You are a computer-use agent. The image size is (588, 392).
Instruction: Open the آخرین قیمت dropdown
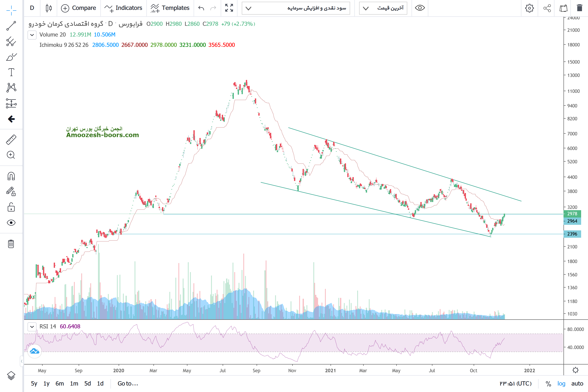click(x=383, y=8)
